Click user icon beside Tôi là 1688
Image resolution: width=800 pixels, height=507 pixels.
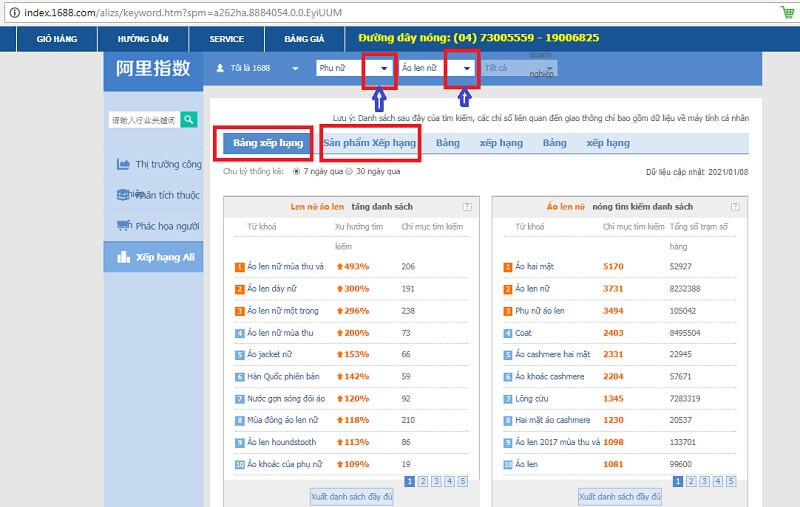tap(220, 68)
